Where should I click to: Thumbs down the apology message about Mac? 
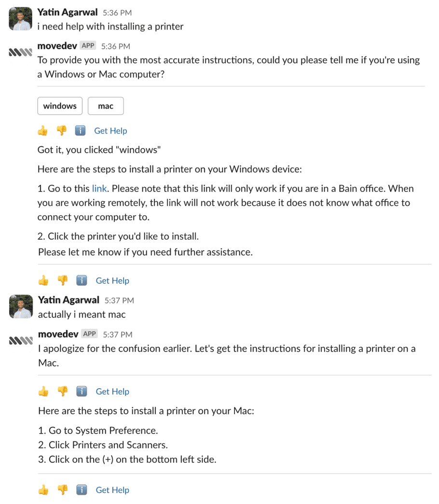62,392
